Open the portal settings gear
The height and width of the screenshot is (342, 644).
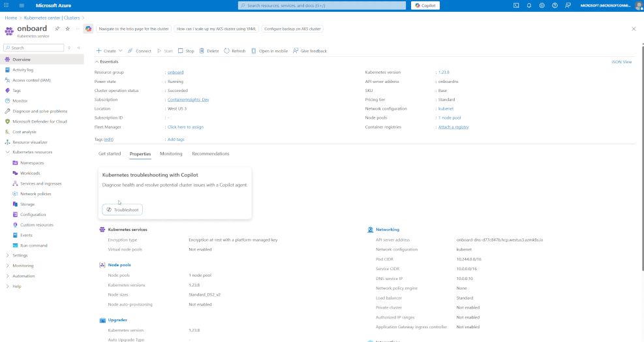[542, 5]
